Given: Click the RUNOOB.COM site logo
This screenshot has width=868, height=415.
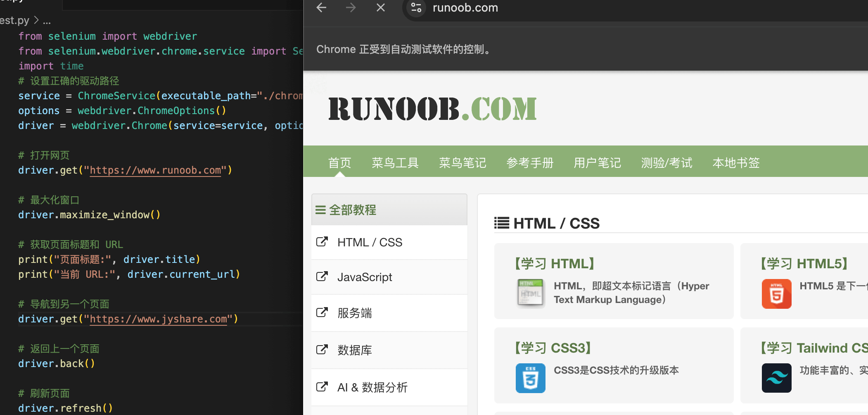Looking at the screenshot, I should point(432,109).
